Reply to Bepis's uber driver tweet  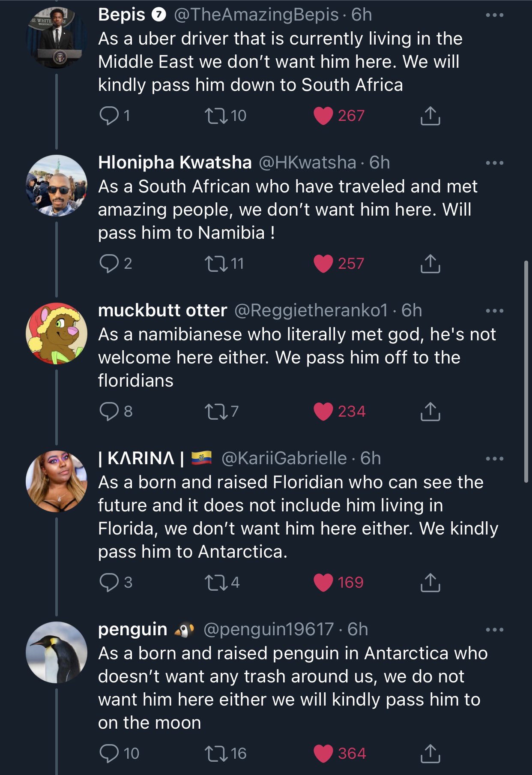[x=109, y=116]
